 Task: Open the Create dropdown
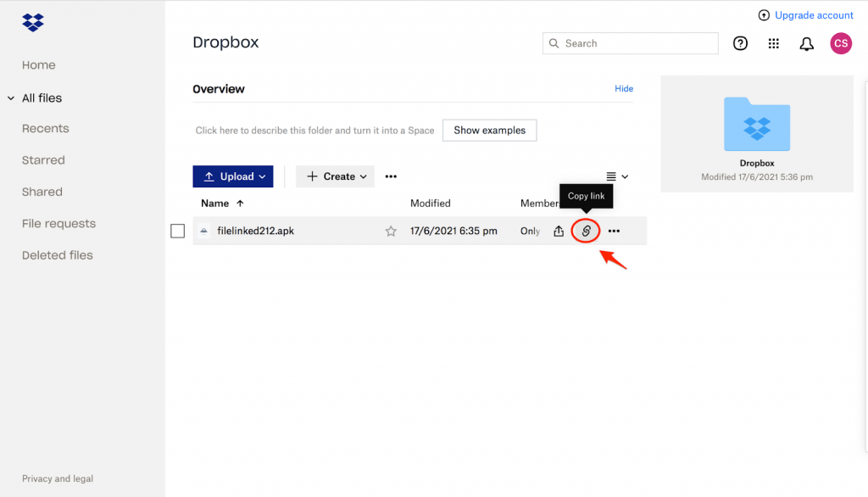click(335, 176)
